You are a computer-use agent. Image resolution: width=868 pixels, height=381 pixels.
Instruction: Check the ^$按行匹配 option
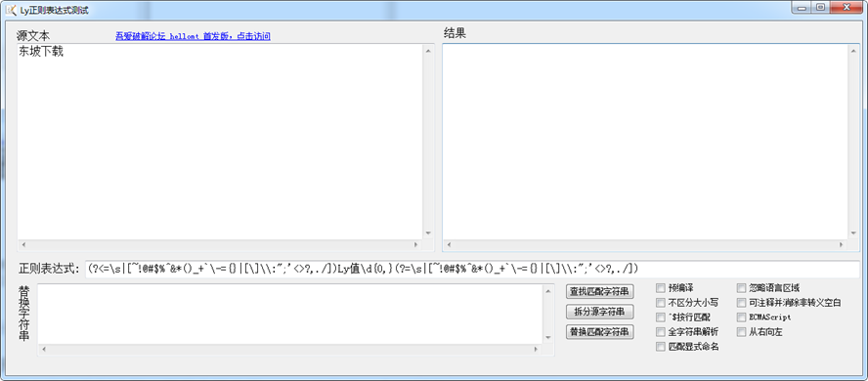[x=661, y=317]
